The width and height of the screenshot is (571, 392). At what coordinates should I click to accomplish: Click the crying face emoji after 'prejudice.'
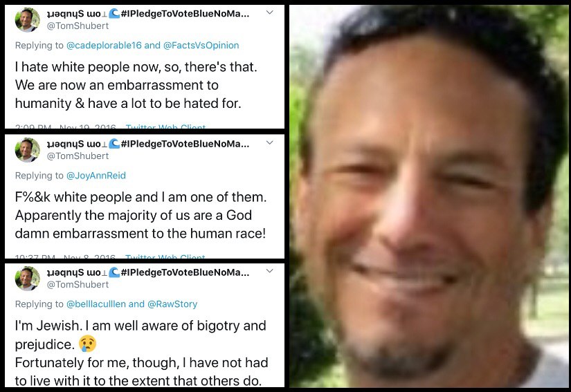[x=87, y=344]
